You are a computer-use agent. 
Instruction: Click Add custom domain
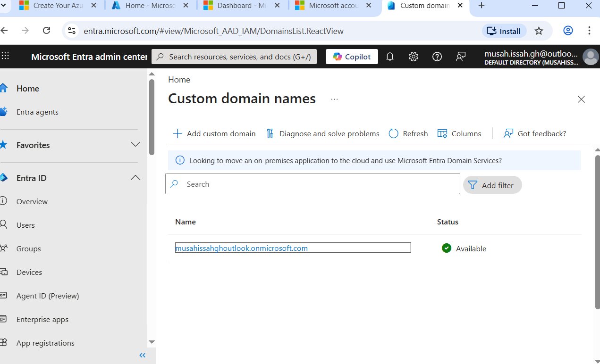[214, 133]
